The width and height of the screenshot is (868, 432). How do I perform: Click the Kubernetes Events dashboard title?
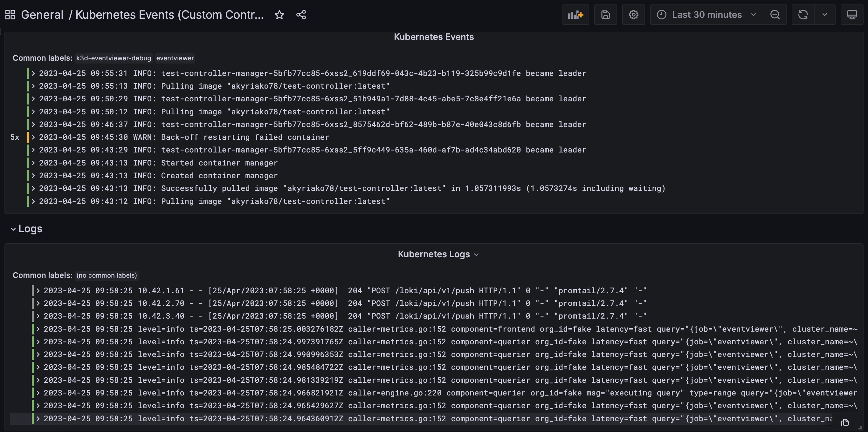(169, 15)
